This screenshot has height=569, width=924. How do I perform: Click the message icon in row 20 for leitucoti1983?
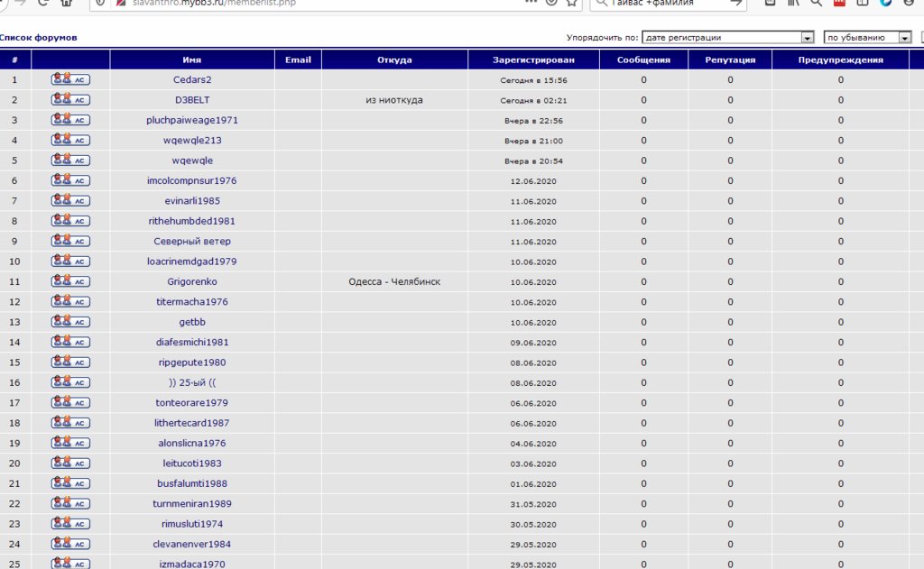click(70, 463)
